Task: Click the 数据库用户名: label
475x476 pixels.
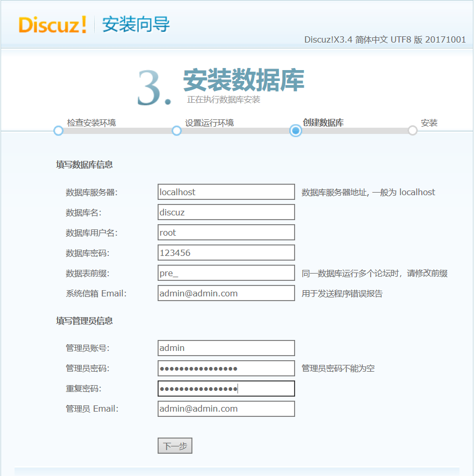Action: 92,233
